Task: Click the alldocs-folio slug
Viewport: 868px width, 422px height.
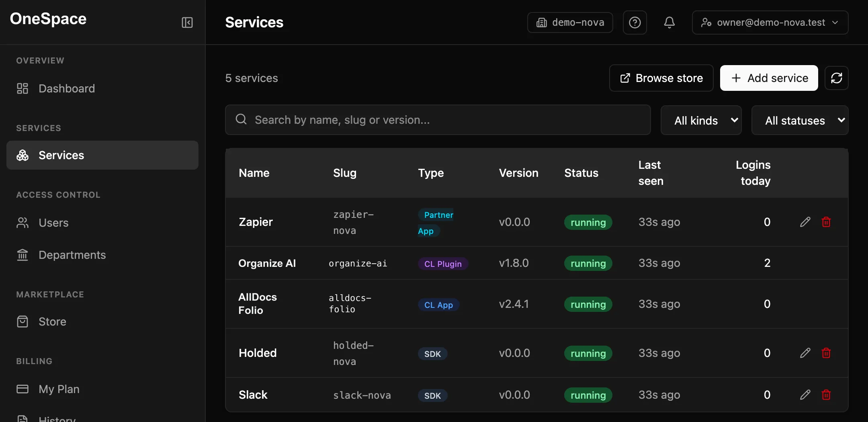Action: tap(350, 303)
